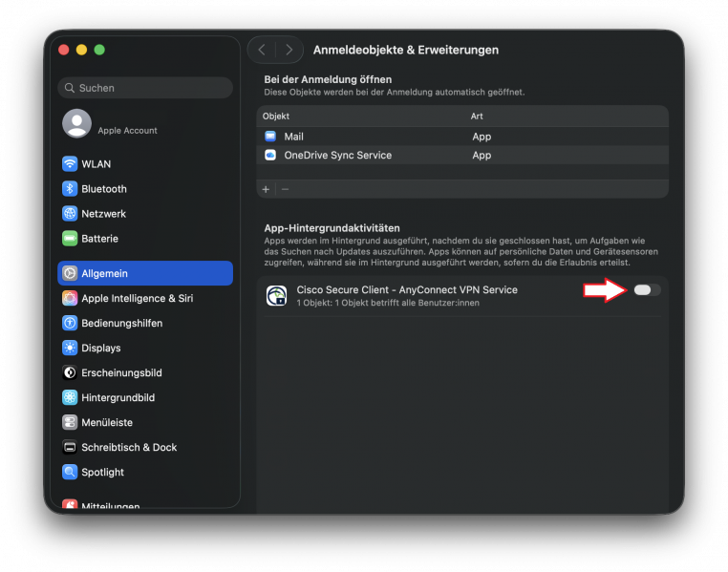Screen dimensions: 728x572
Task: Click the OneDrive Sync Service cloud icon
Action: click(x=270, y=155)
